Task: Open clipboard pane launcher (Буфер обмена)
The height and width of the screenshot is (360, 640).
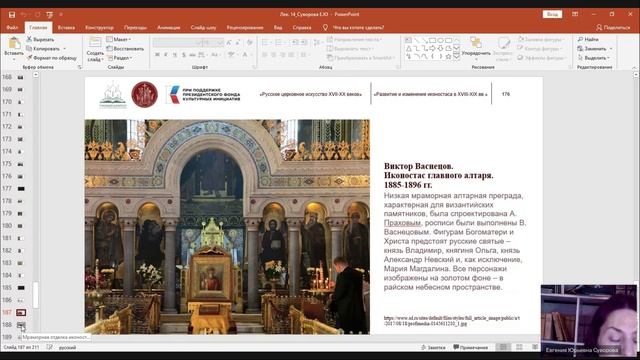Action: [79, 67]
